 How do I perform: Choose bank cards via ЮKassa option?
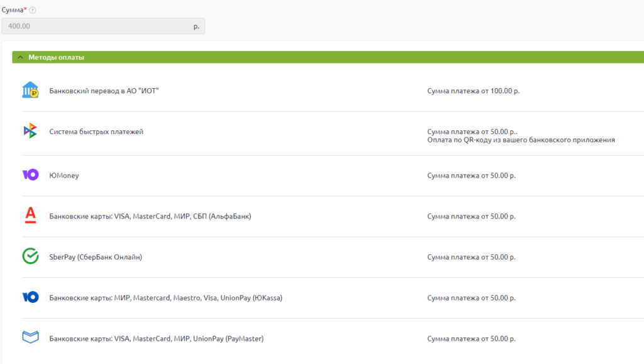click(x=165, y=297)
